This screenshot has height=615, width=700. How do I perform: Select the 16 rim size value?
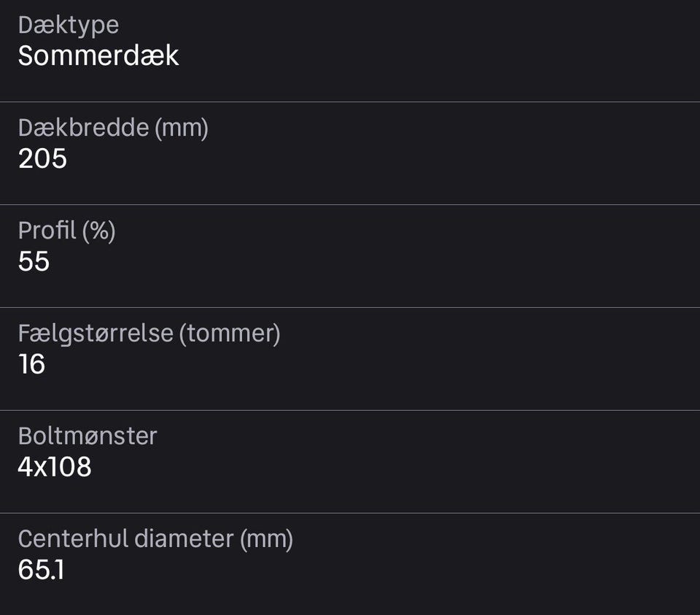click(31, 364)
